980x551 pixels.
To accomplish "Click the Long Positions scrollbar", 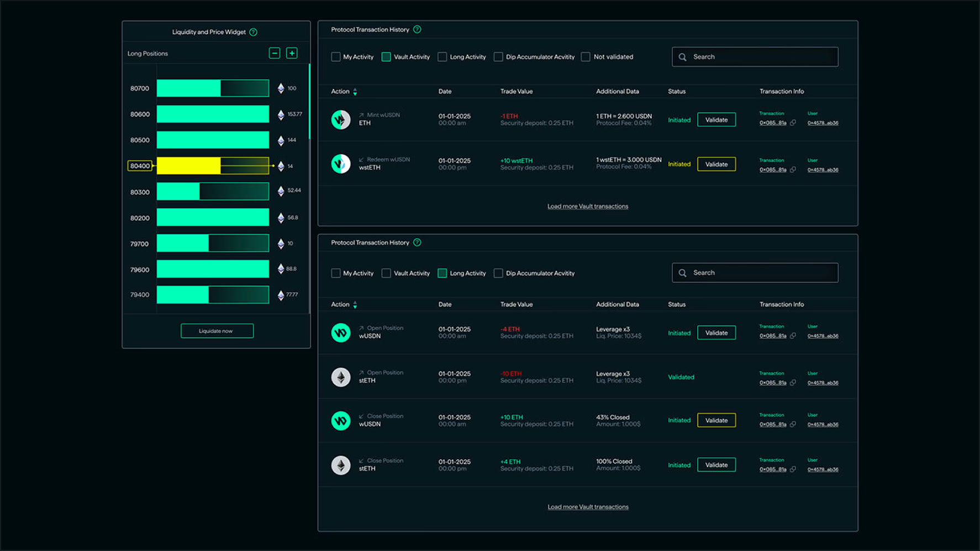I will [x=309, y=102].
